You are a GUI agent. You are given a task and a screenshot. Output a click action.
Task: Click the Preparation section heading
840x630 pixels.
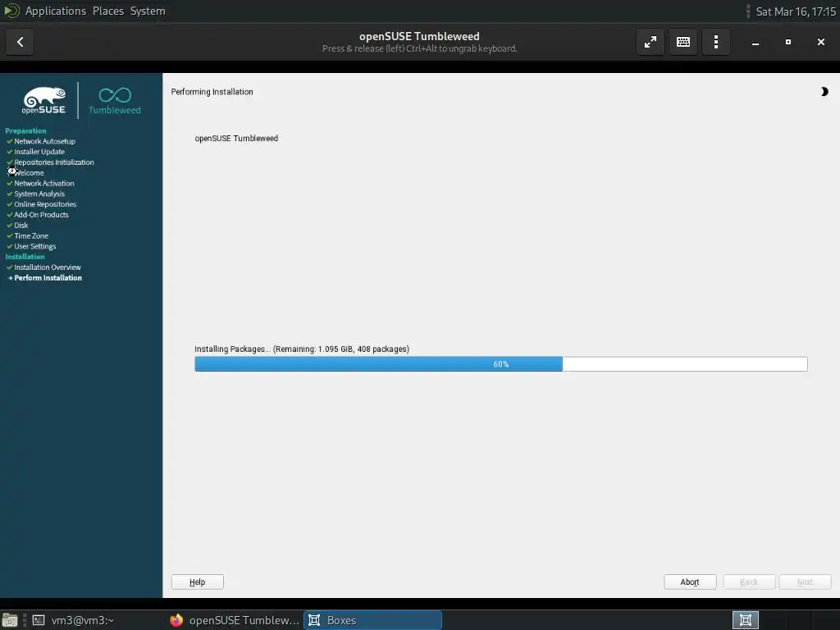(25, 130)
